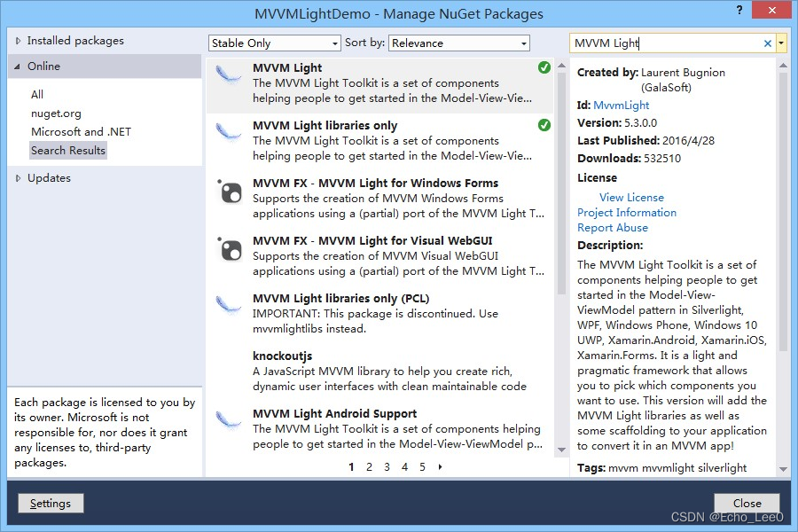The image size is (798, 532).
Task: Click the green checkmark on MVVM Light libraries only
Action: tap(544, 125)
